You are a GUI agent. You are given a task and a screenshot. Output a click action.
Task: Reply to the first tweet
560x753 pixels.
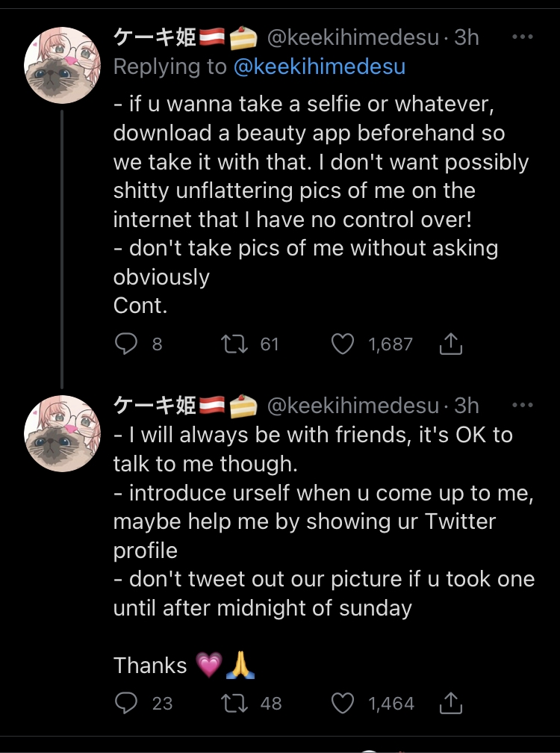127,344
